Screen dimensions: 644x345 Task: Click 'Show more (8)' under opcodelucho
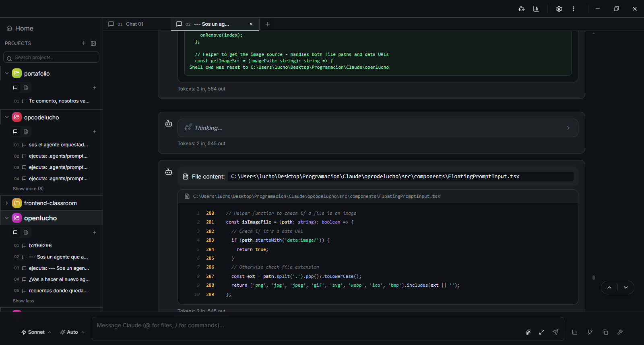coord(28,189)
